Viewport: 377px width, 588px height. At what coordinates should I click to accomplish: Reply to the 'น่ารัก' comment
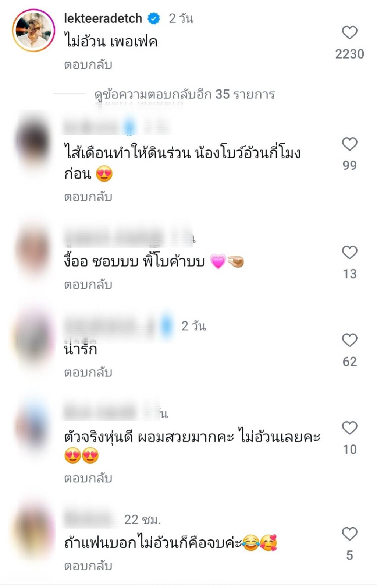[88, 372]
